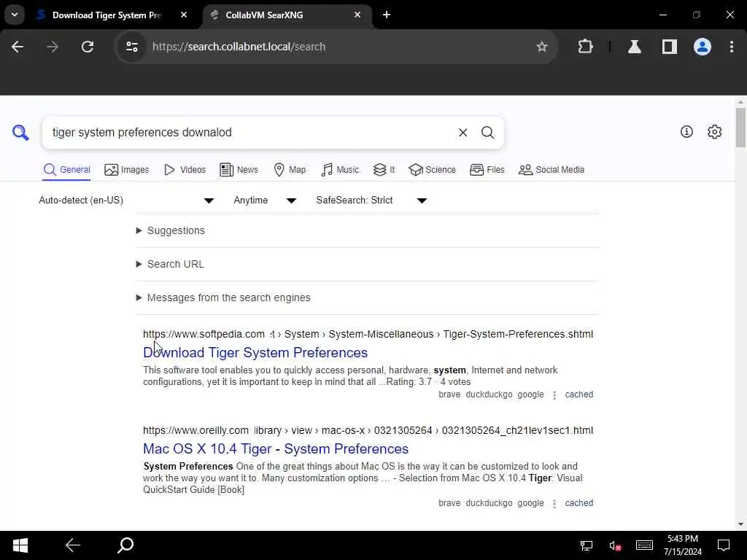Open the About info icon
This screenshot has height=560, width=747.
[x=686, y=132]
